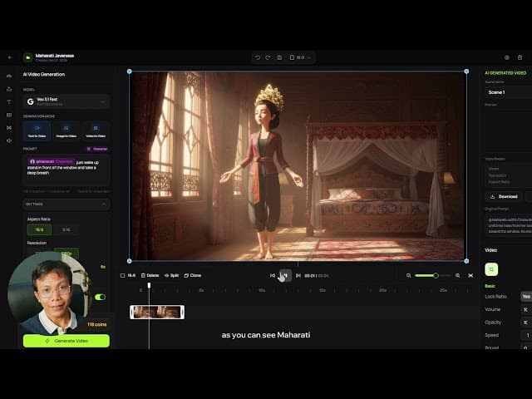Click the green project folder icon

click(x=27, y=57)
